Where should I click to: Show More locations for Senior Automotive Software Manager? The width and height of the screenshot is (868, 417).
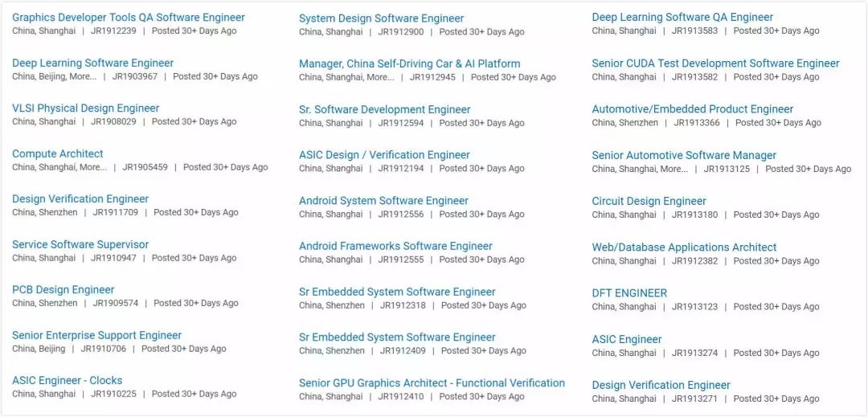[674, 169]
